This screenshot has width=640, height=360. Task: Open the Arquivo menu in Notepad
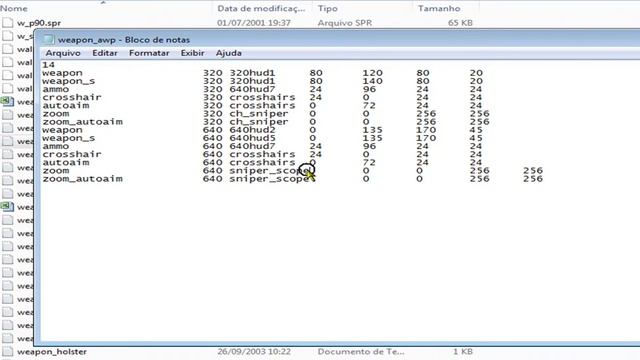pyautogui.click(x=63, y=53)
